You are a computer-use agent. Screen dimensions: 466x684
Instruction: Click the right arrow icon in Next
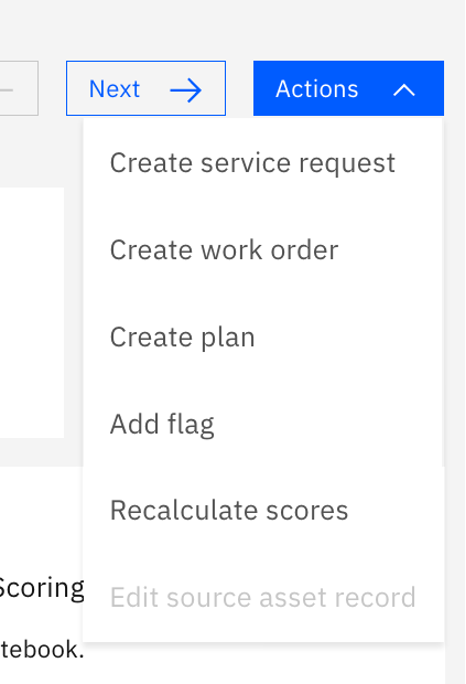click(186, 90)
